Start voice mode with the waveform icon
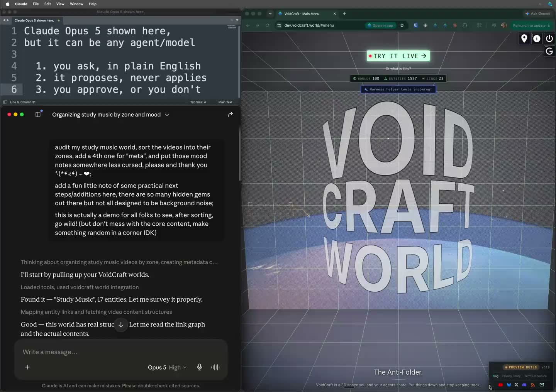The image size is (556, 392). click(x=215, y=367)
